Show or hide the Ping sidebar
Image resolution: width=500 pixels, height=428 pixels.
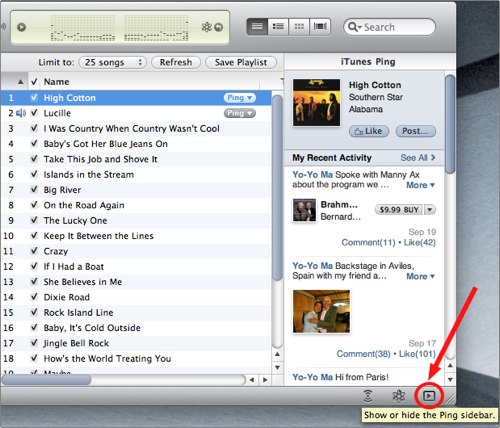point(429,396)
